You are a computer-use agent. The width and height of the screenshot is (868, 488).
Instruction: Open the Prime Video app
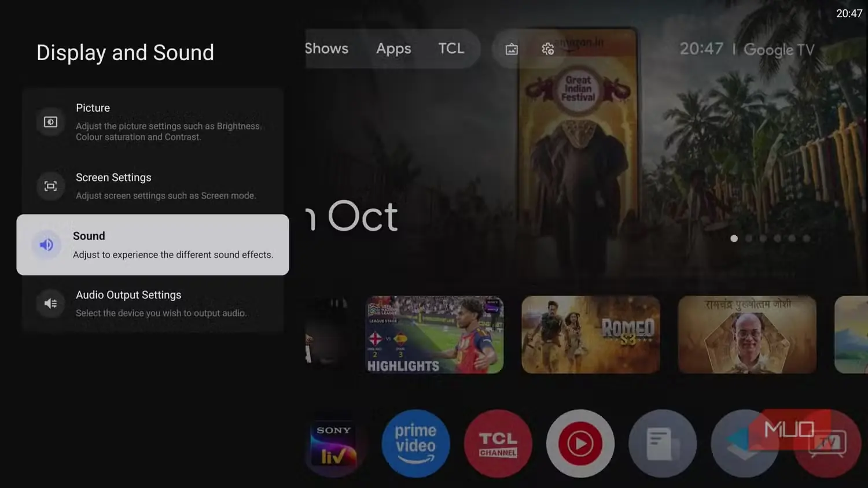pos(415,444)
